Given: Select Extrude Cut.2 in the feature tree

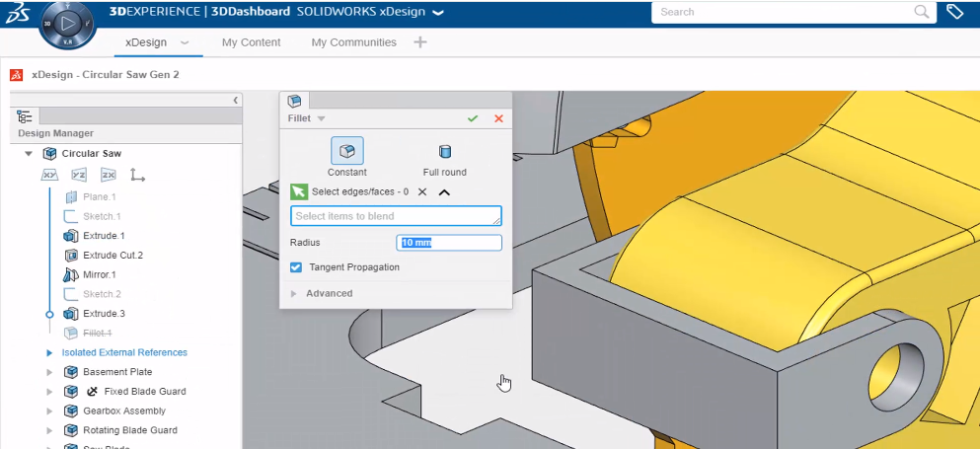Looking at the screenshot, I should tap(113, 256).
